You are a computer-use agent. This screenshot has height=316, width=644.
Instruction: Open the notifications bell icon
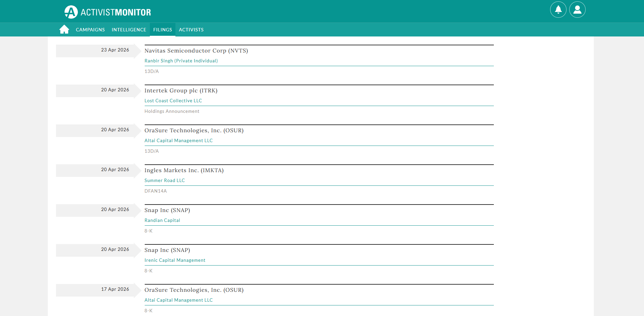coord(558,10)
